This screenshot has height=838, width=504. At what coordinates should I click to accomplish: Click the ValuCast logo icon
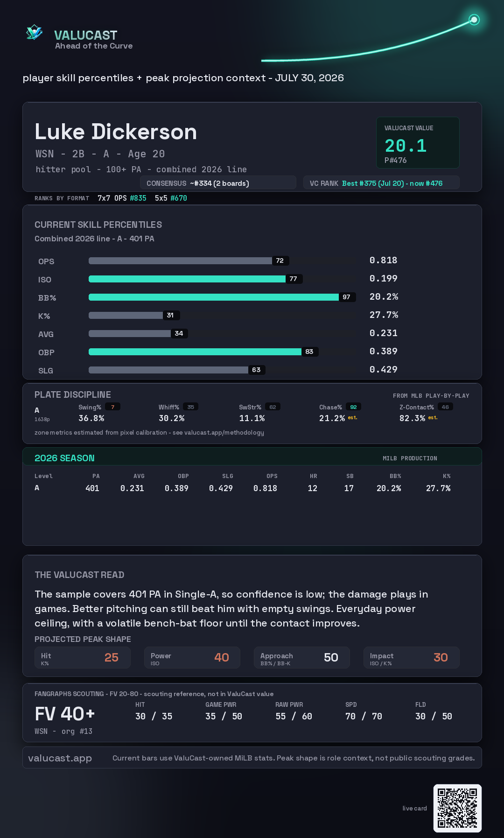point(34,32)
